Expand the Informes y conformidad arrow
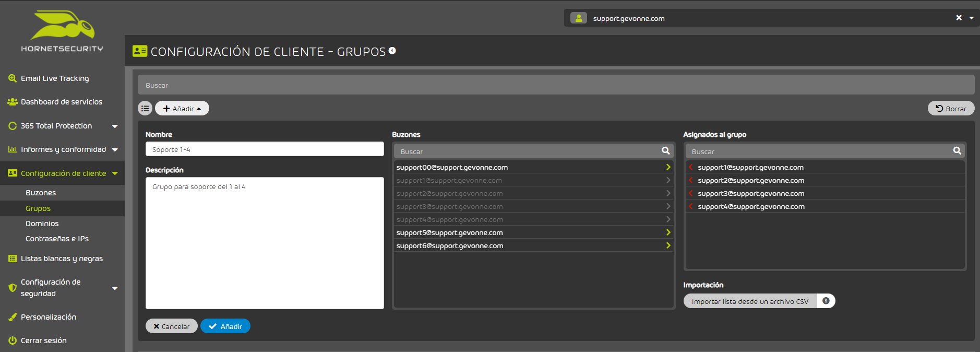980x352 pixels. [x=115, y=149]
